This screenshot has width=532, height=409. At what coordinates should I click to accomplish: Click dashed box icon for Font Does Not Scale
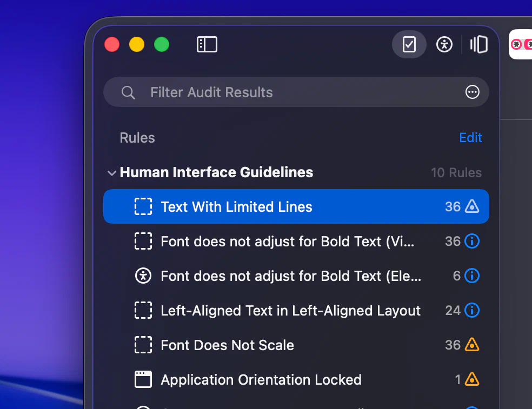point(143,345)
